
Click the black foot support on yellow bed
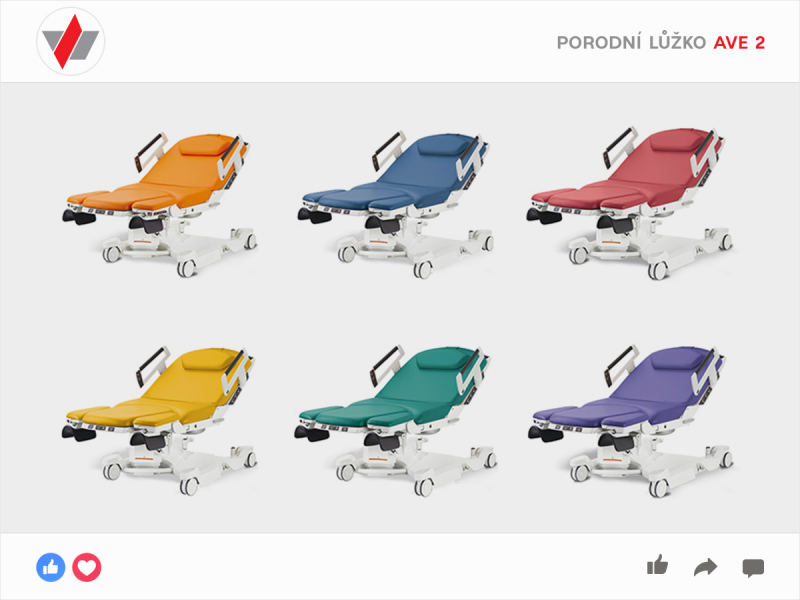[x=79, y=433]
